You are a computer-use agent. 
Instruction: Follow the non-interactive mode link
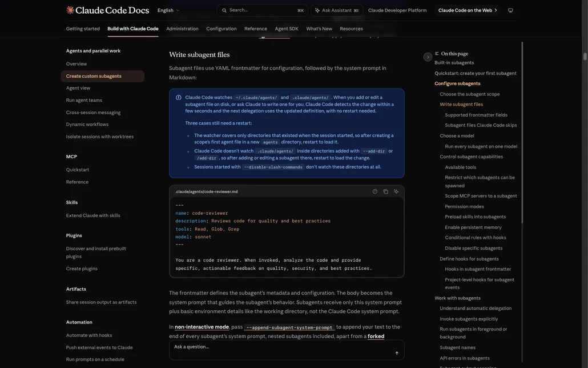point(202,327)
